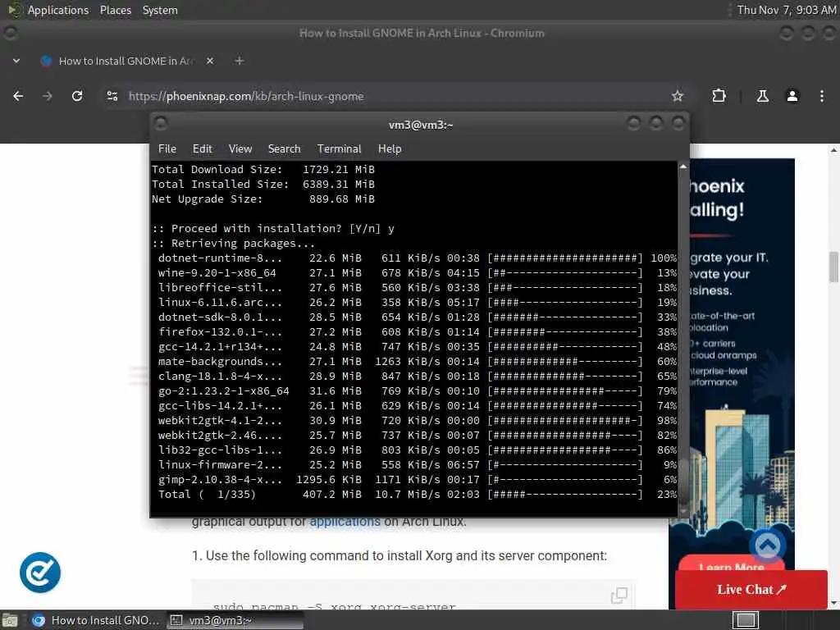Click the clock showing Thu Nov 7

pos(787,10)
